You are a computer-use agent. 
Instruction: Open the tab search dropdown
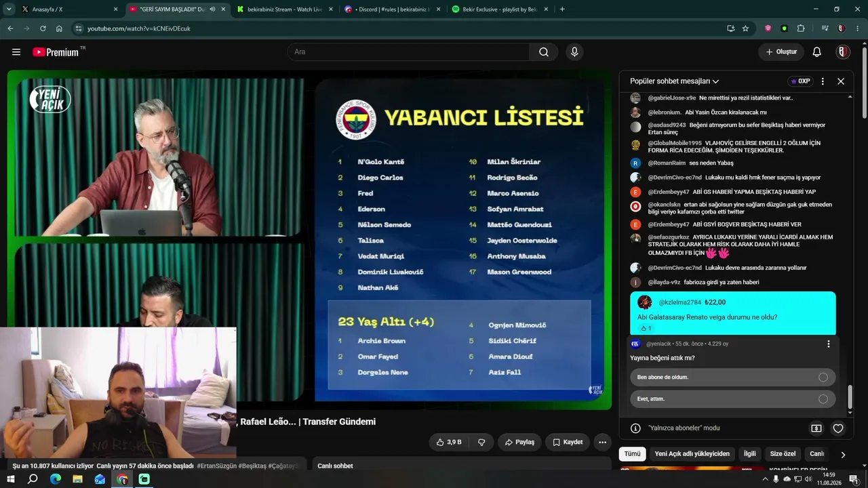[9, 9]
